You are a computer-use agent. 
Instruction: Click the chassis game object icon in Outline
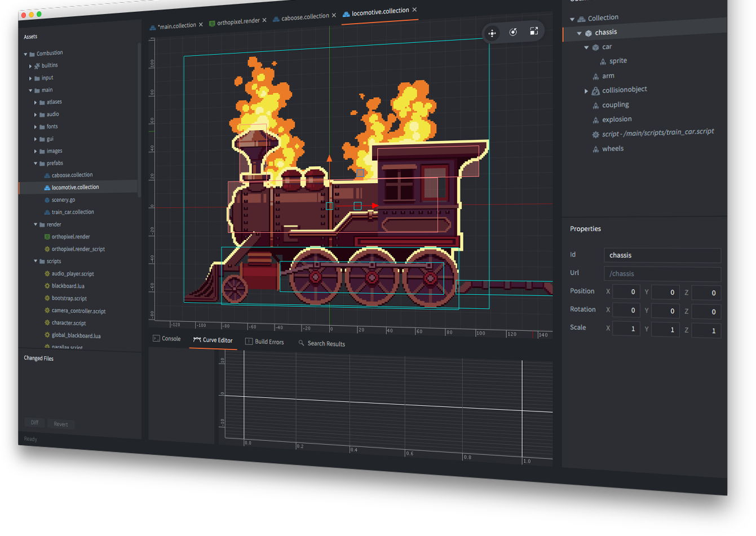point(589,33)
